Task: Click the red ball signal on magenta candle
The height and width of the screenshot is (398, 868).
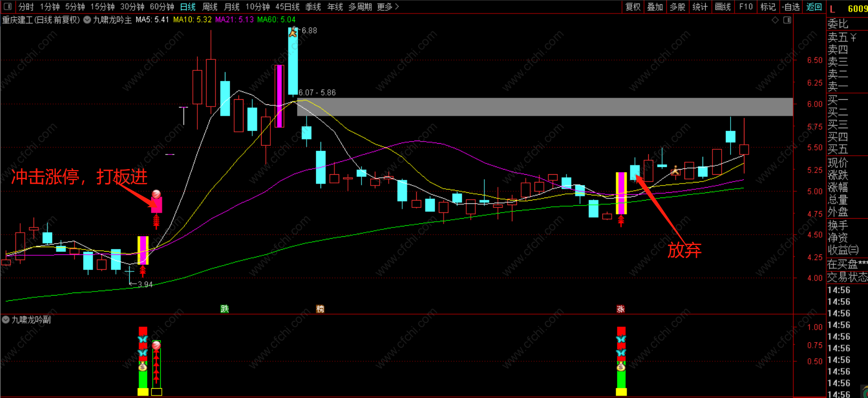Action: (x=156, y=194)
